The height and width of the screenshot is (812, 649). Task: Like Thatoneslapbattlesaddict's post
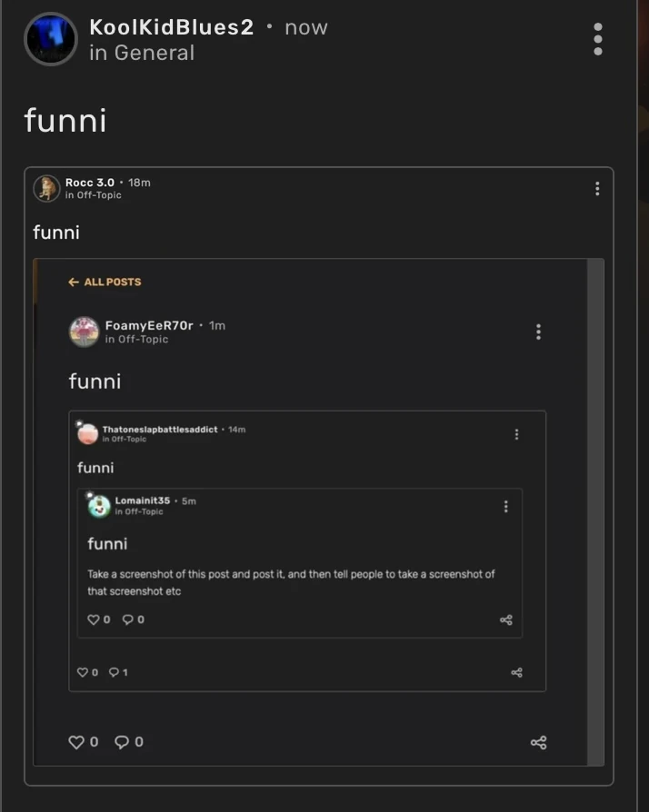coord(85,672)
